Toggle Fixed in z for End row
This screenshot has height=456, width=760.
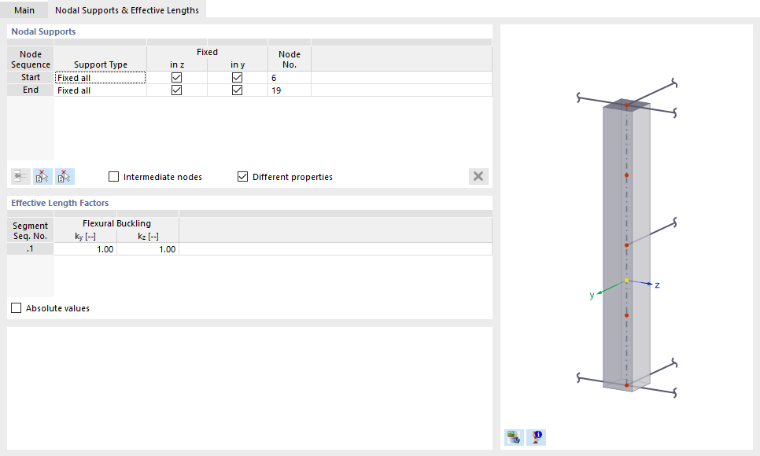point(176,90)
